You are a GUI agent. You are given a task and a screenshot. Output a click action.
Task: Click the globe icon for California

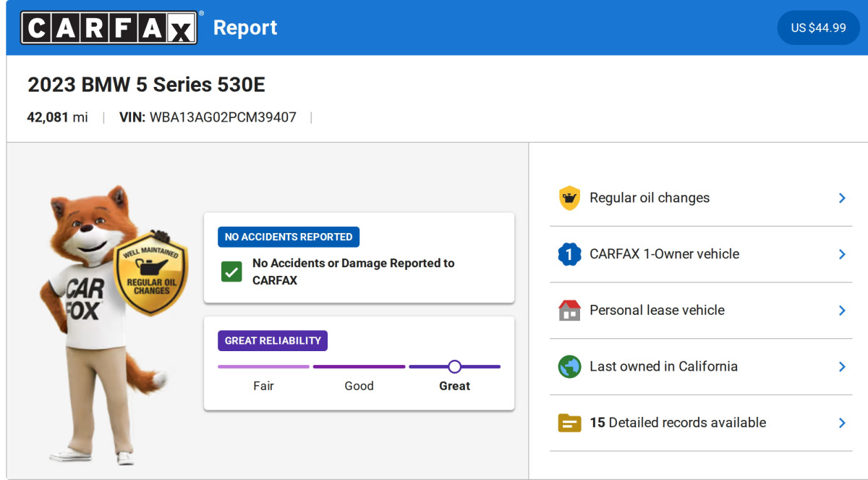tap(569, 366)
